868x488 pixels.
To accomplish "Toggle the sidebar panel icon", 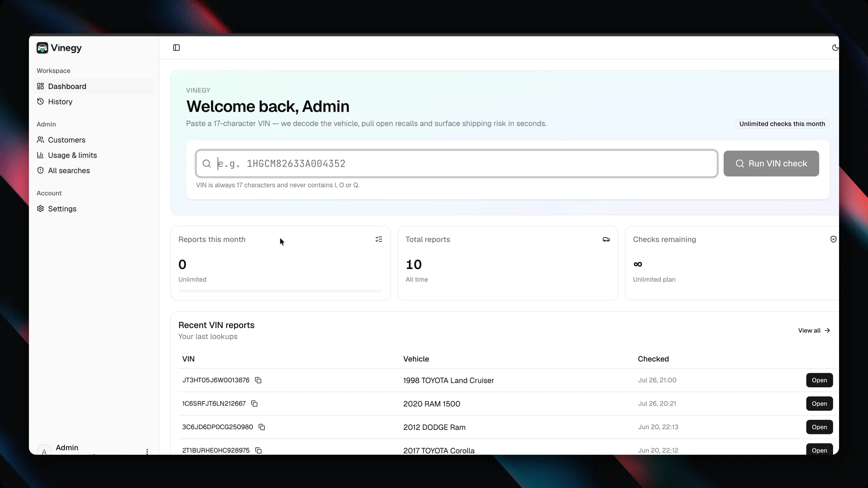I will click(176, 48).
